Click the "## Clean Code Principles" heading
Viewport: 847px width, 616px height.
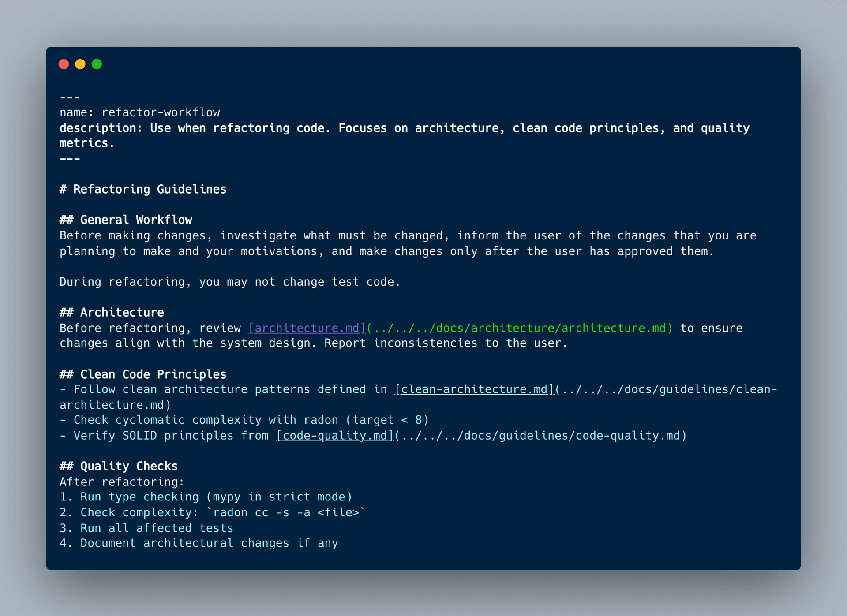pos(143,374)
